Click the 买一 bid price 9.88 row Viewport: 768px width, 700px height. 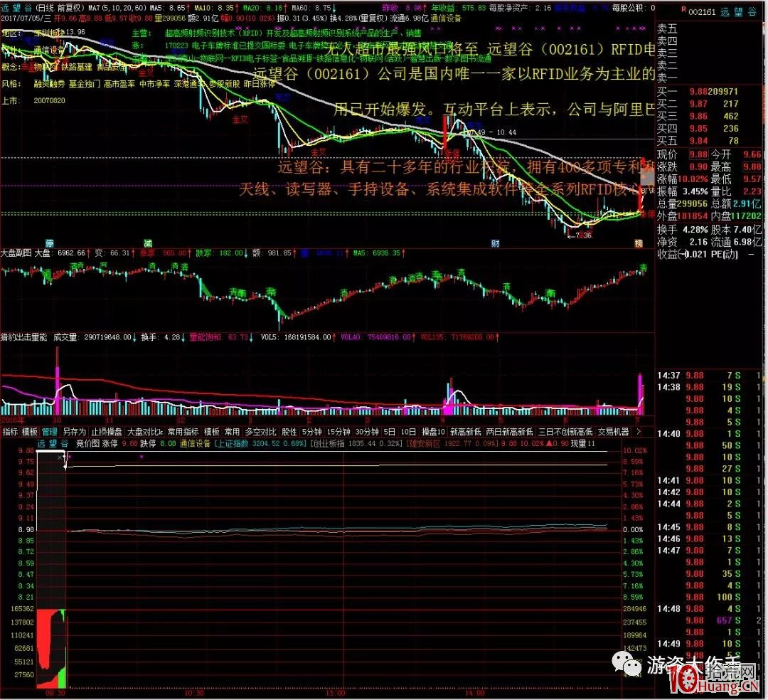click(710, 91)
